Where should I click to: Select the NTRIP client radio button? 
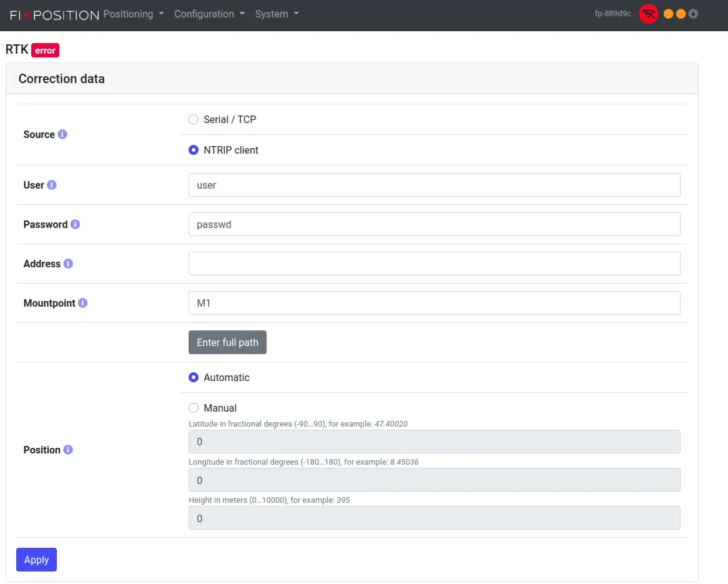(x=194, y=150)
